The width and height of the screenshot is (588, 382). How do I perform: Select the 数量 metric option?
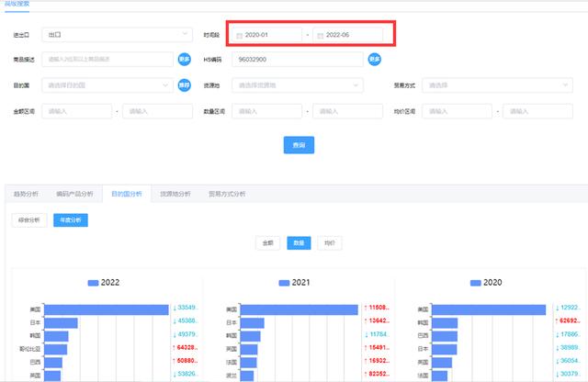(x=299, y=243)
